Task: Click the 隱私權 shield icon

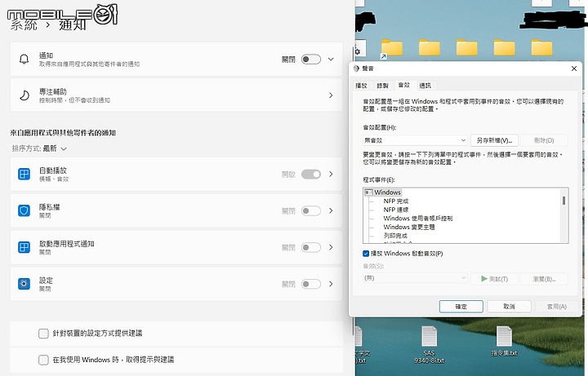Action: [x=24, y=210]
